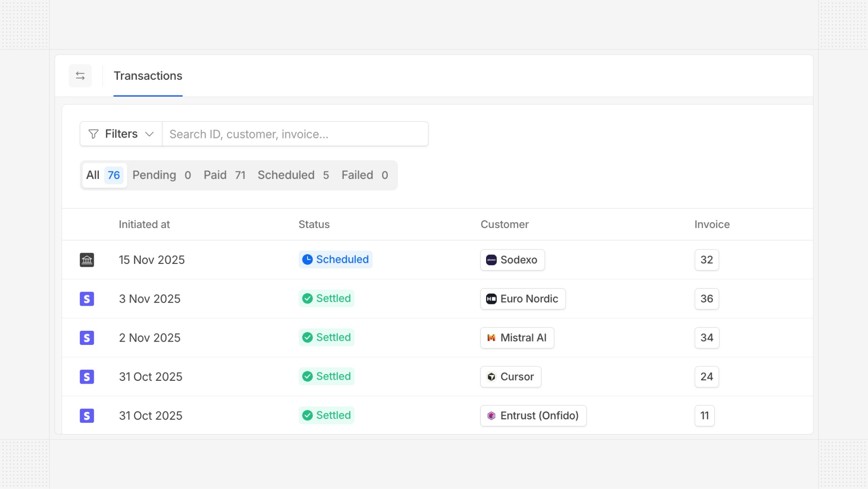Screen dimensions: 868x489
Task: Open the Transactions tab
Action: point(148,76)
